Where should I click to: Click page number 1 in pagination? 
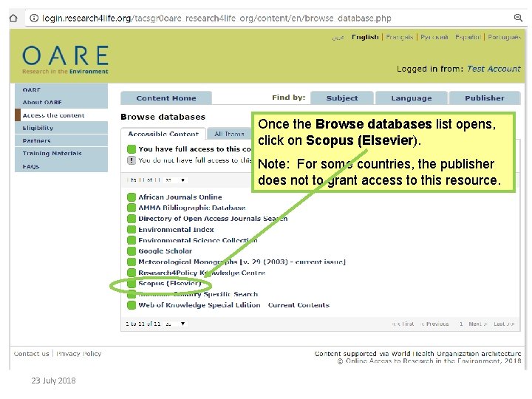pos(461,324)
